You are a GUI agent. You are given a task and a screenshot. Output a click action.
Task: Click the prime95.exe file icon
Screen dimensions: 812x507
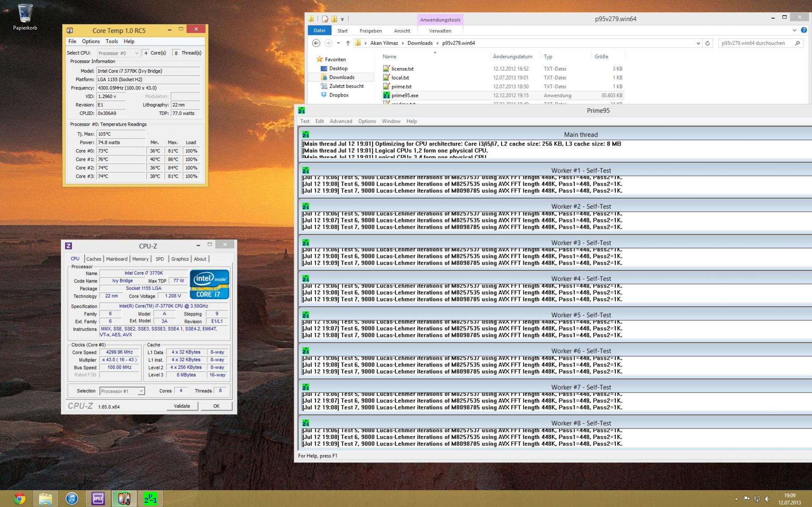pos(386,95)
